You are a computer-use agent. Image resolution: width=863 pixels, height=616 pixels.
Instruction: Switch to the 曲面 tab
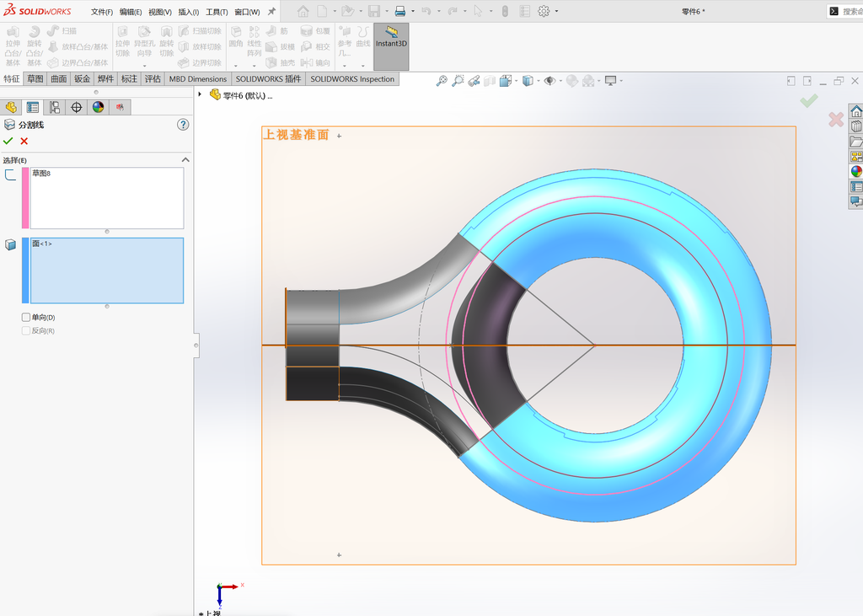point(59,78)
